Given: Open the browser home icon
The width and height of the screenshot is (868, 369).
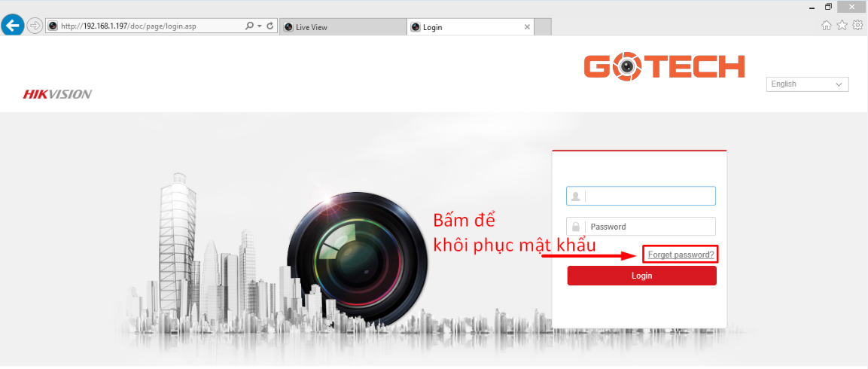Looking at the screenshot, I should pos(826,26).
